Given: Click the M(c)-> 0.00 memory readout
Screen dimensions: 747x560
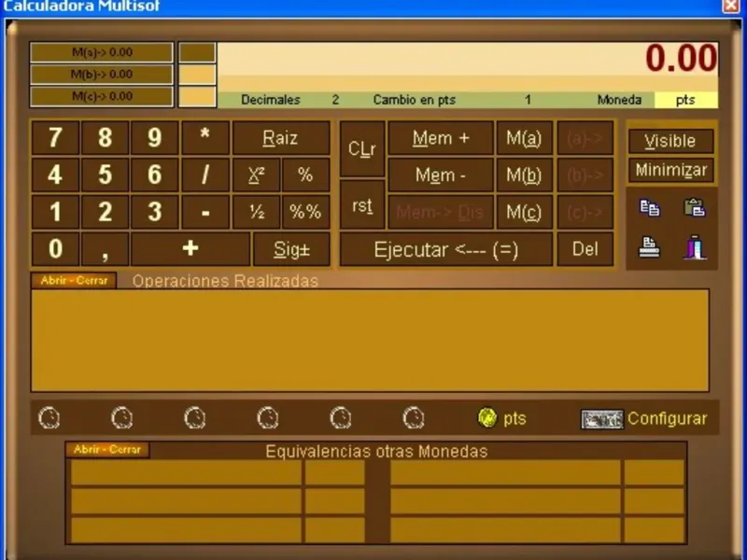Looking at the screenshot, I should point(102,96).
